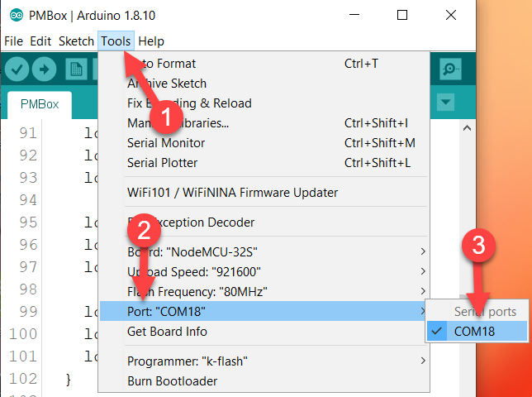Click the New sketch toolbar icon
Image resolution: width=532 pixels, height=397 pixels.
click(x=76, y=69)
